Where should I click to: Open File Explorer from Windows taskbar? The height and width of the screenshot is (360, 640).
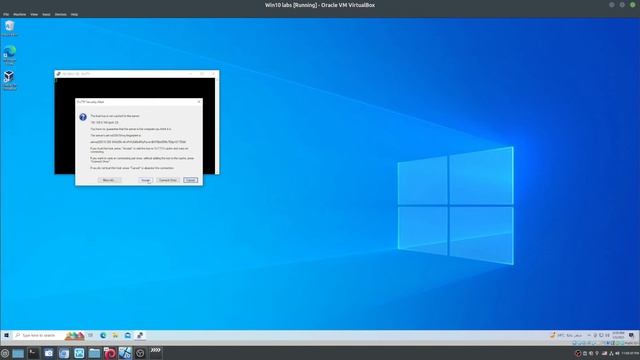[x=116, y=335]
